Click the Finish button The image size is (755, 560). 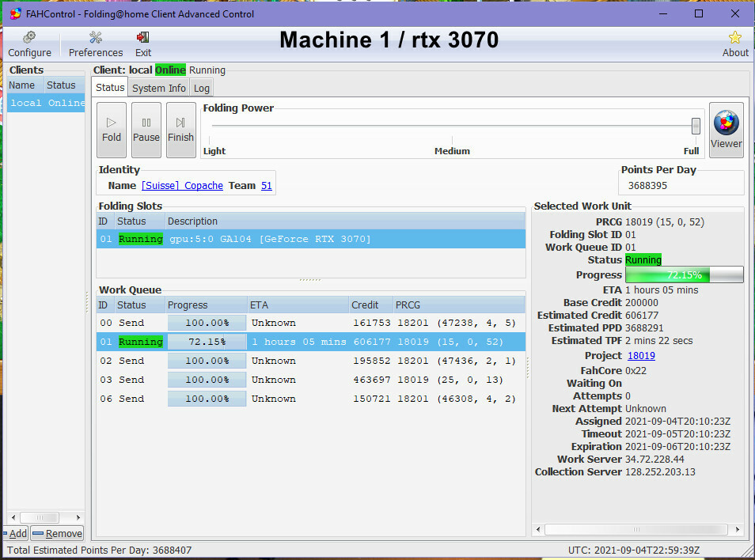click(180, 130)
